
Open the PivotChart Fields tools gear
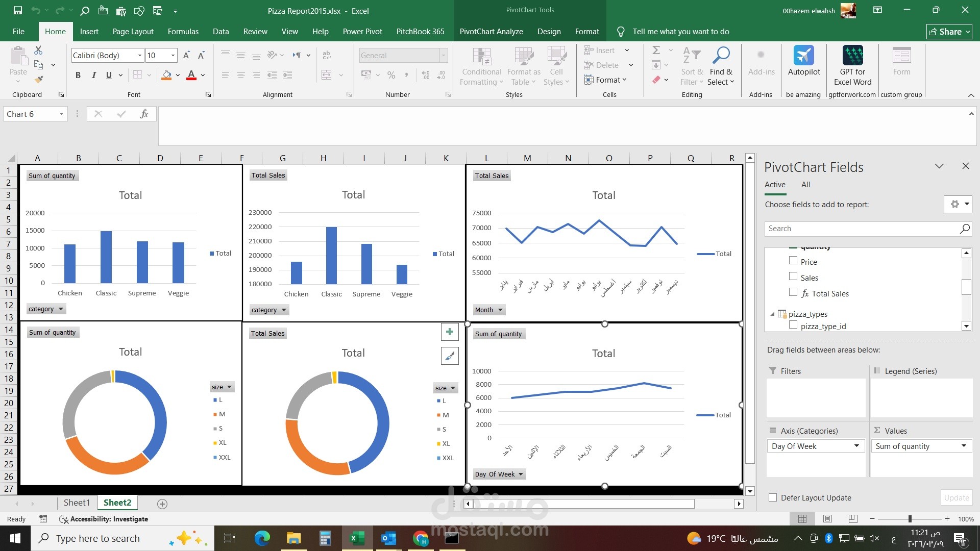[958, 204]
